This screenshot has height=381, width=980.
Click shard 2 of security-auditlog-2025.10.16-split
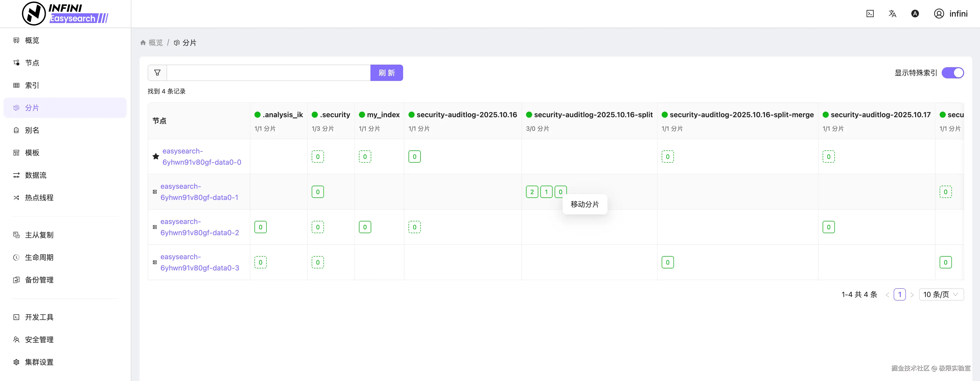tap(532, 192)
